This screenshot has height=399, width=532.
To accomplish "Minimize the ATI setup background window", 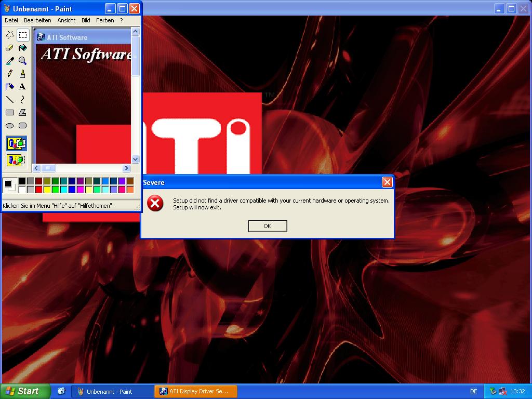I will (x=499, y=9).
